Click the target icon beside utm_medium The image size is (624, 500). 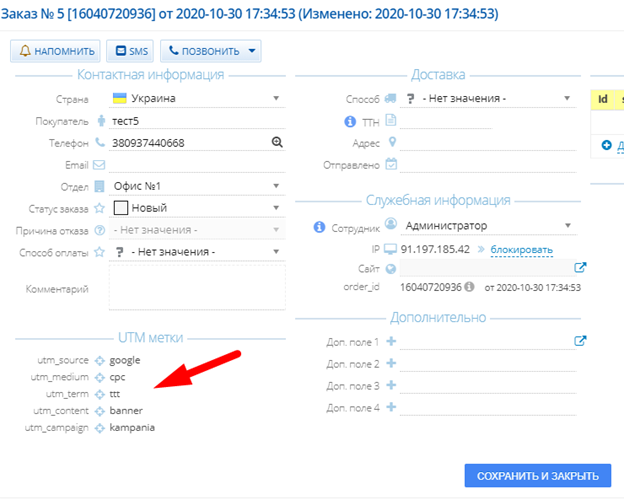coord(99,377)
